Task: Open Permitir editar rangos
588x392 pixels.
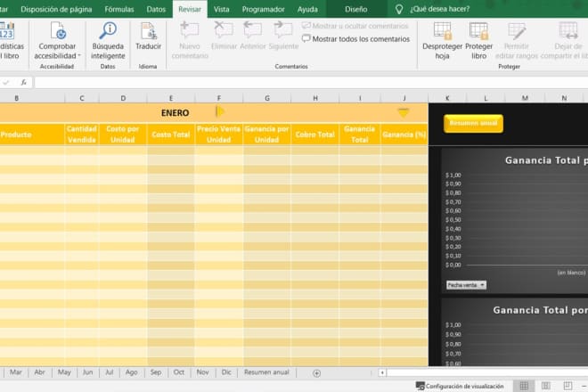Action: [517, 41]
